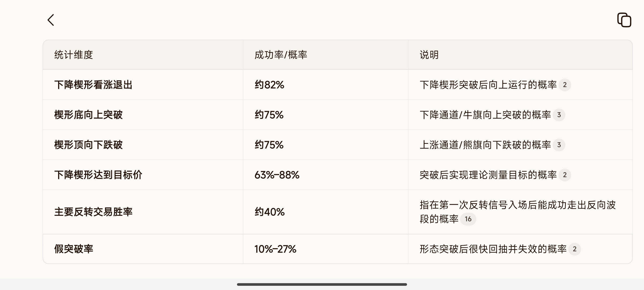Open citation 2 beside 形态突破后很快回抽并失效的概率

click(574, 249)
